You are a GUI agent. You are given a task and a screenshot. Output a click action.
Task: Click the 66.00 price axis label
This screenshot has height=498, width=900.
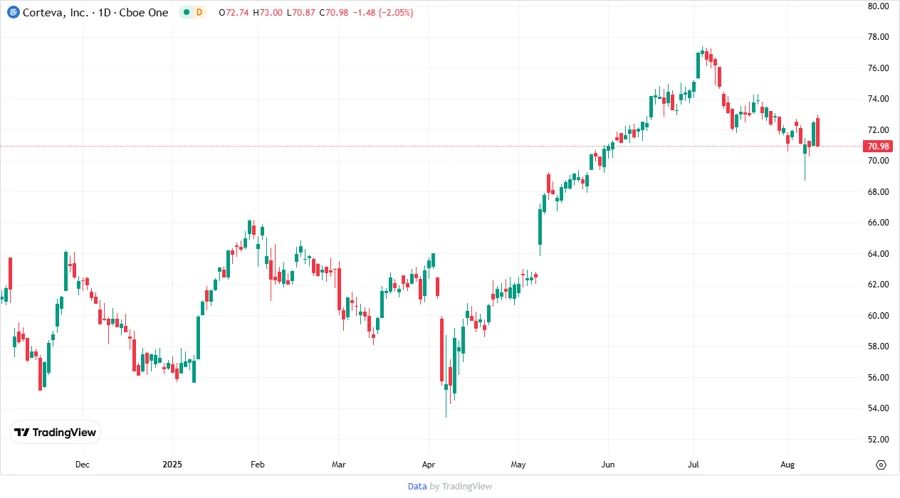pos(878,223)
